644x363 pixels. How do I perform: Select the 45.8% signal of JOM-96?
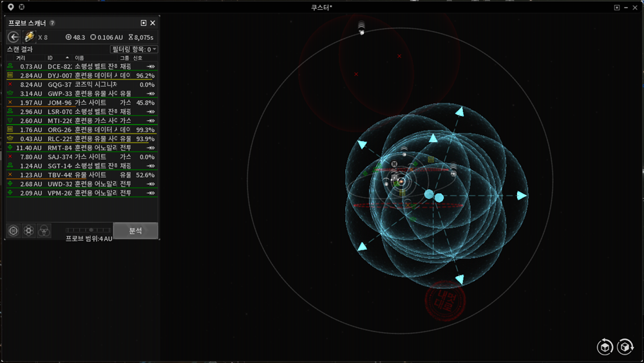point(146,103)
